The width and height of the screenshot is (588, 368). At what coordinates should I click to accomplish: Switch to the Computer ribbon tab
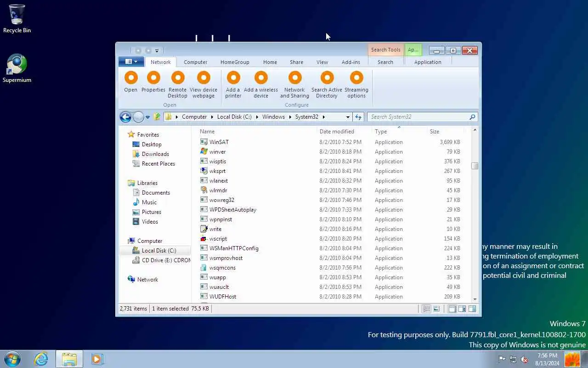click(195, 62)
